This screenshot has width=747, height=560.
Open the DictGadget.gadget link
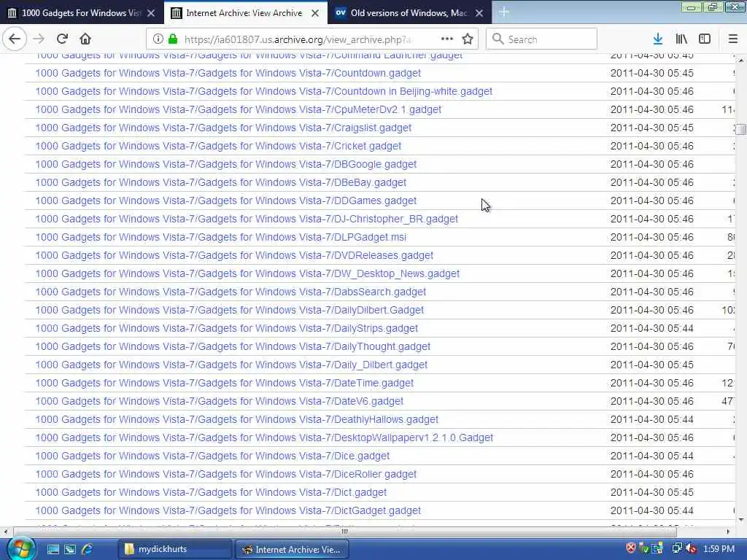click(x=228, y=510)
